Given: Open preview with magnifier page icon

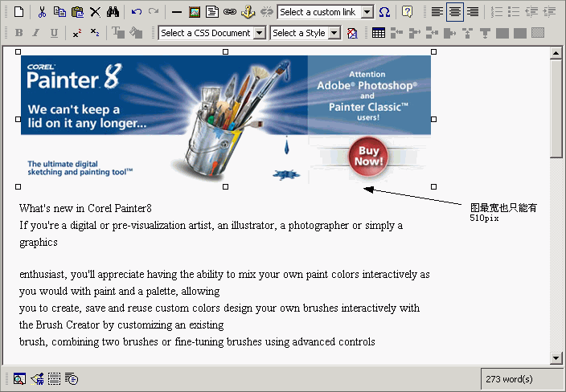Looking at the screenshot, I should 19,378.
